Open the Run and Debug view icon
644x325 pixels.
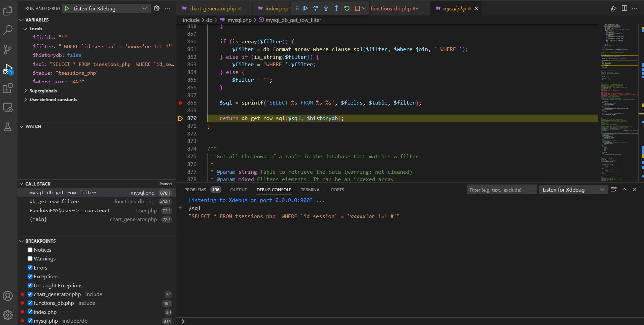(x=8, y=69)
